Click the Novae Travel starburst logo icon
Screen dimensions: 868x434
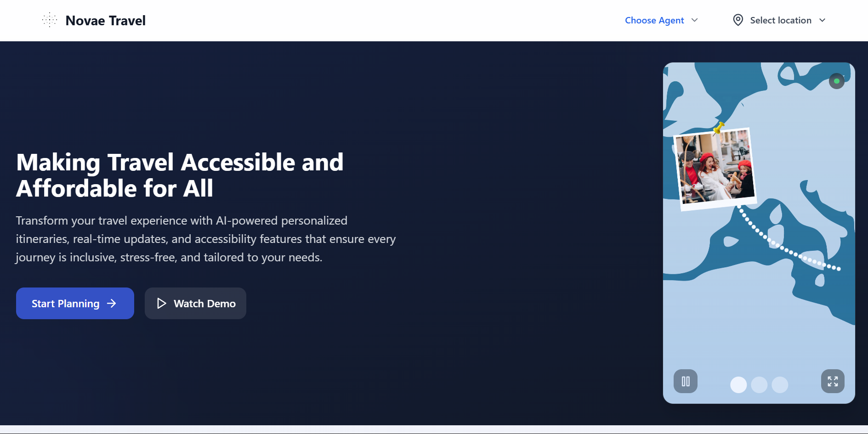pos(50,20)
